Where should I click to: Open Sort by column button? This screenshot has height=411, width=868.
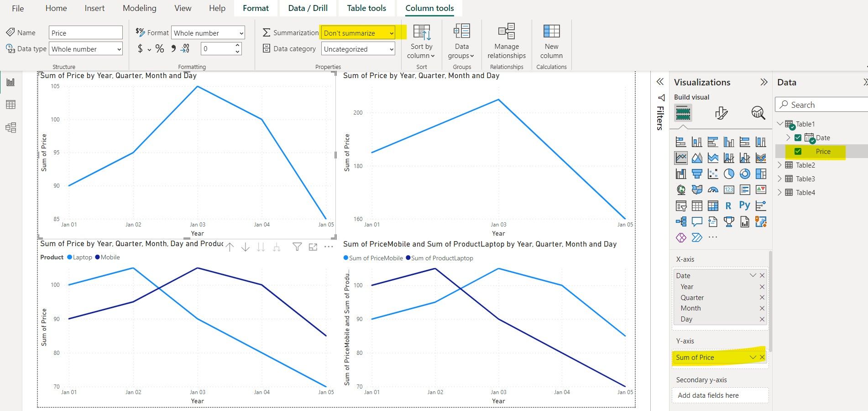coord(421,42)
